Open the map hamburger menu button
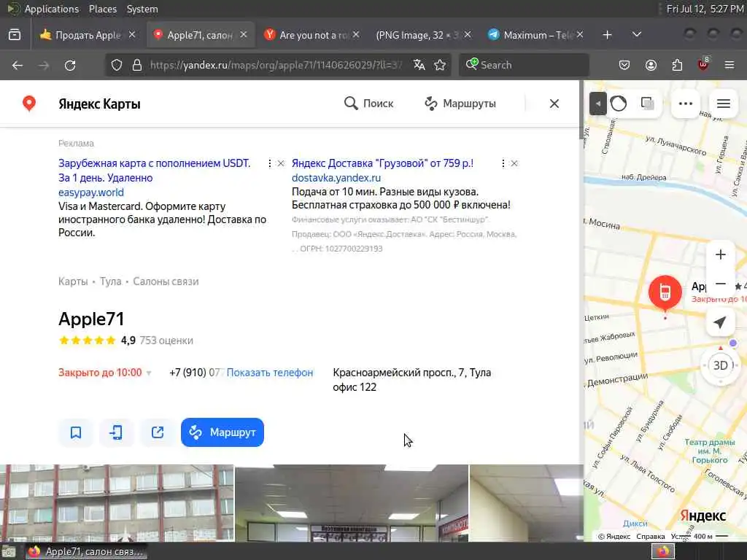This screenshot has width=747, height=560. tap(724, 104)
